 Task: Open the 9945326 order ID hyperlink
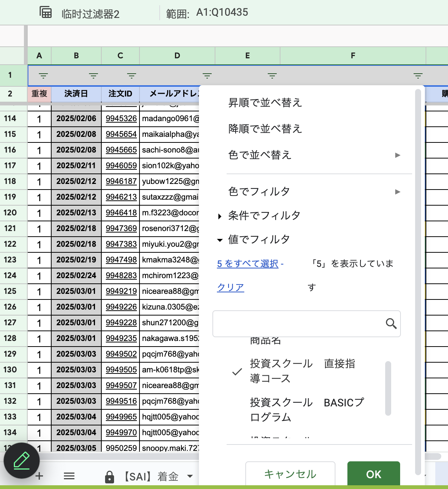tap(121, 118)
